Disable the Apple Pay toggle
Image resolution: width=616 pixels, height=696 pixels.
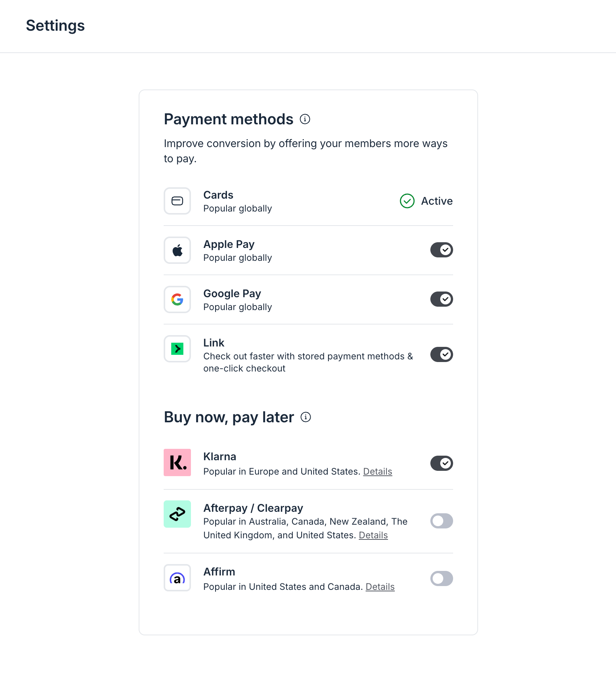coord(441,250)
